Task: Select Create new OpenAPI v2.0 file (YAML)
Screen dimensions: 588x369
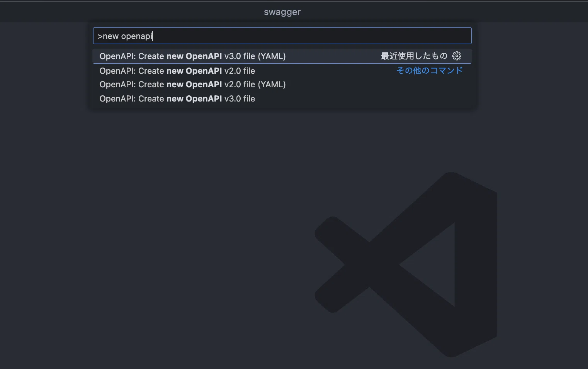Action: click(282, 85)
